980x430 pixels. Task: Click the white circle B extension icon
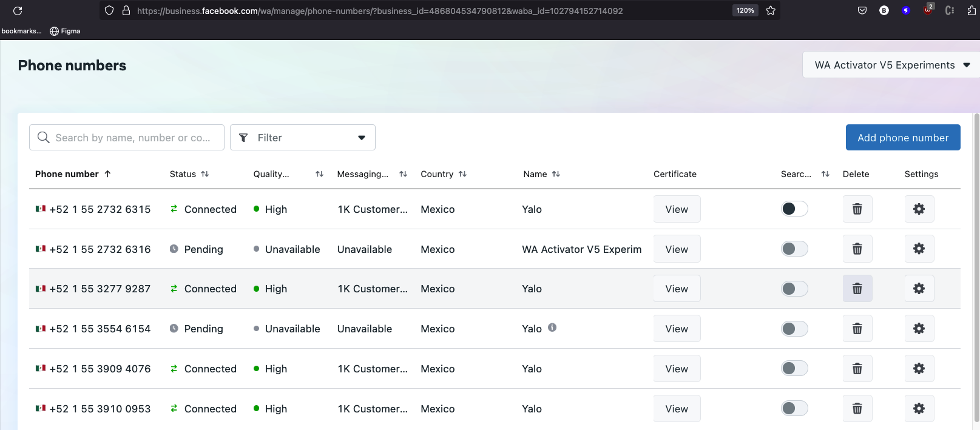pyautogui.click(x=884, y=10)
